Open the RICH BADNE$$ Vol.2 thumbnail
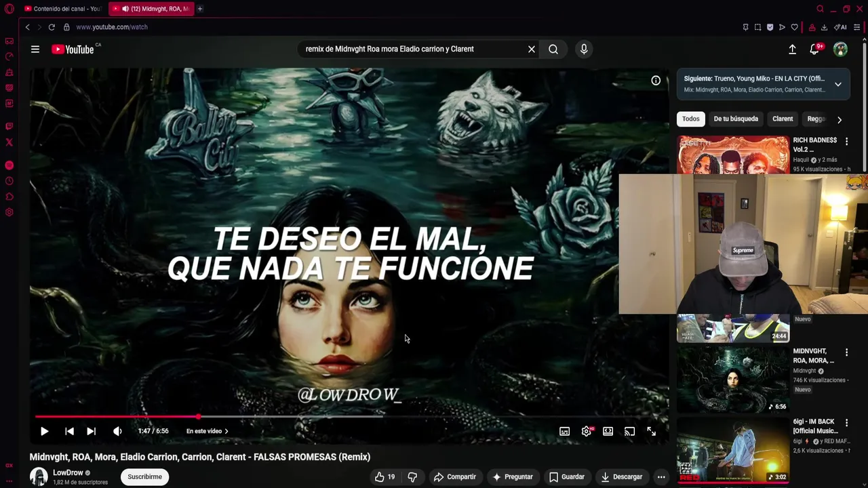Viewport: 868px width, 488px height. pos(733,155)
